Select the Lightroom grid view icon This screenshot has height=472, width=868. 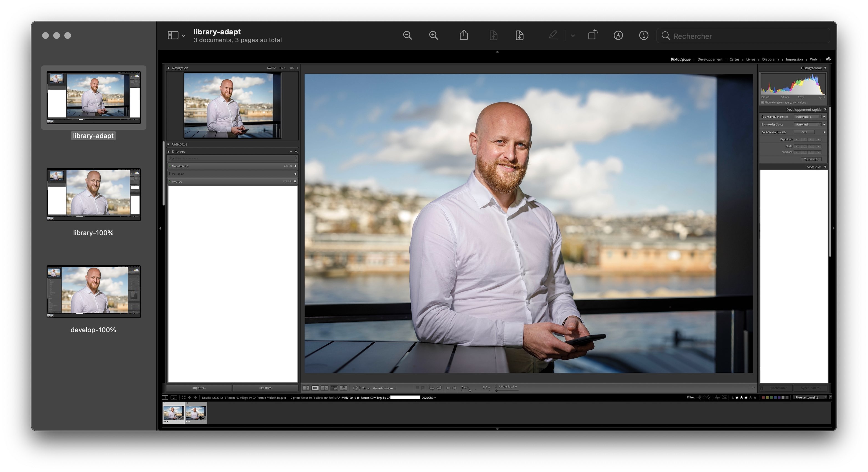pyautogui.click(x=306, y=388)
